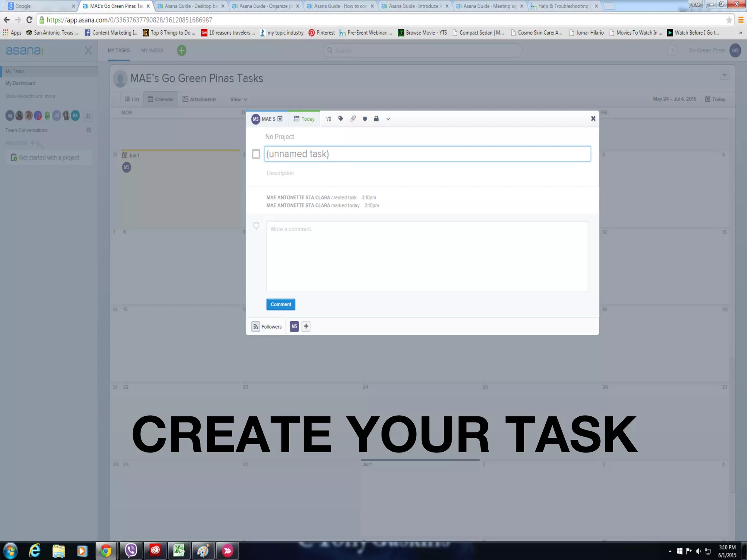Click the MS follower avatar

294,326
